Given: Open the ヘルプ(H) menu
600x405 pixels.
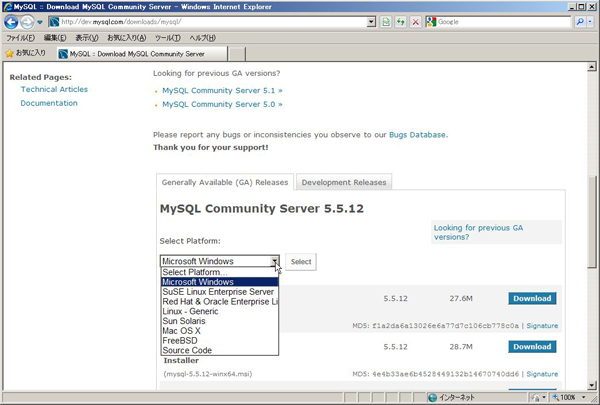Looking at the screenshot, I should coord(202,38).
